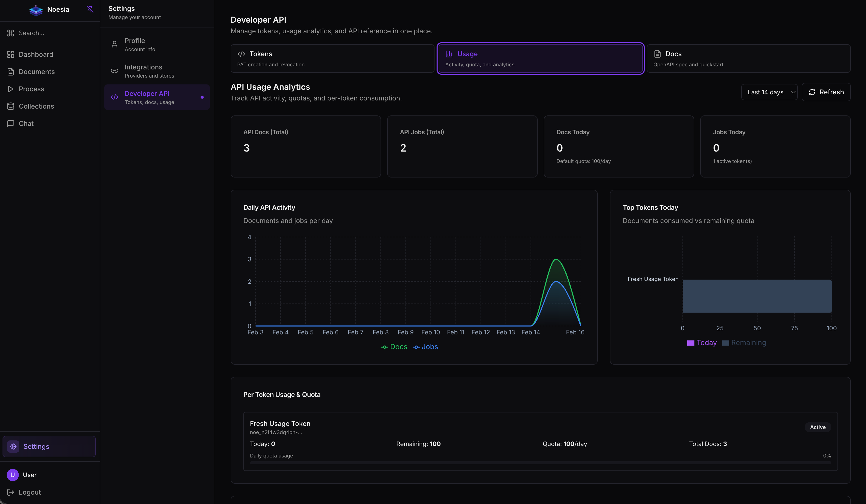This screenshot has width=866, height=504.
Task: Click the Search field
Action: [31, 33]
